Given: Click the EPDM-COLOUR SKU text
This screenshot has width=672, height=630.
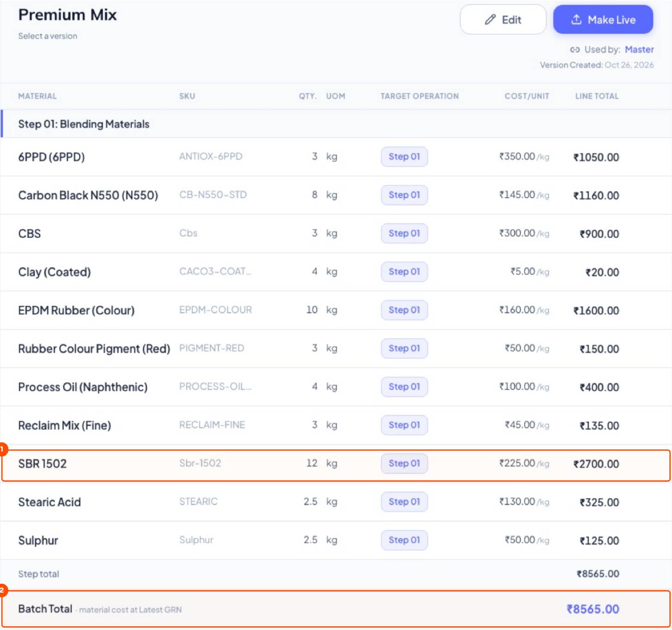Looking at the screenshot, I should (216, 310).
